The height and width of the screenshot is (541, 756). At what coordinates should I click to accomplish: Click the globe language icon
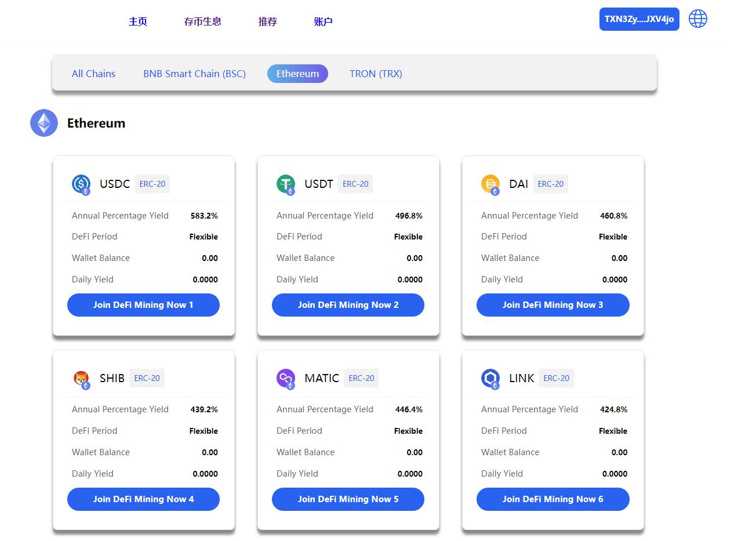(698, 19)
